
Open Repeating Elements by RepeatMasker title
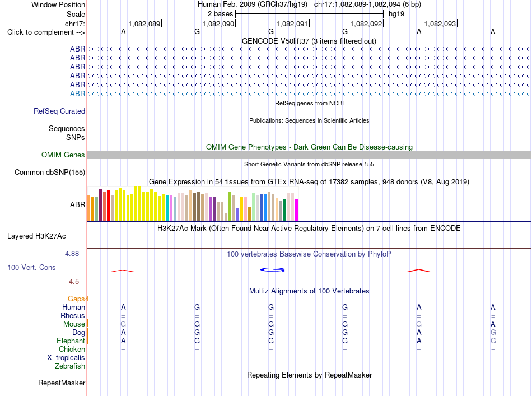coord(309,375)
